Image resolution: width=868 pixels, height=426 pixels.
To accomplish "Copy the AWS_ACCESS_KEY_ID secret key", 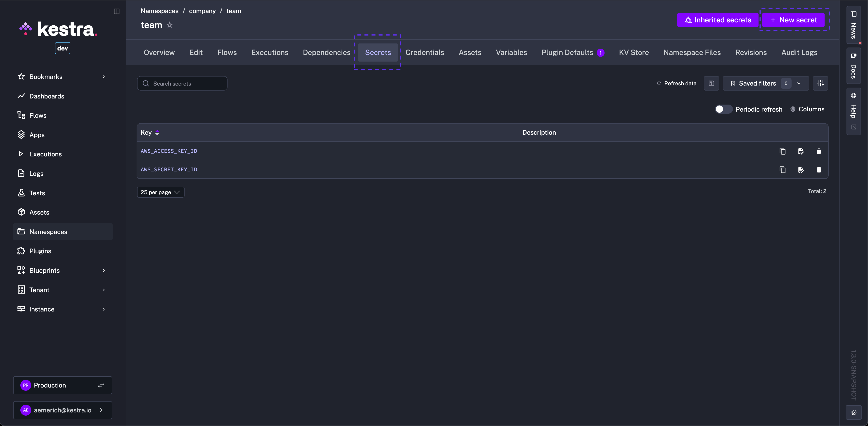I will [x=783, y=151].
